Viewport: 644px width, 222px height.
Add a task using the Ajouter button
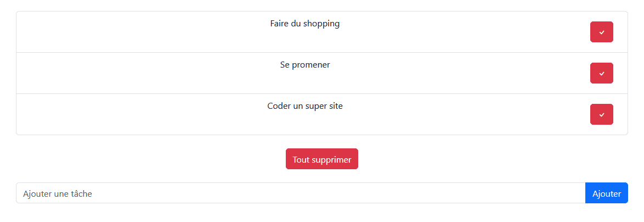click(606, 193)
